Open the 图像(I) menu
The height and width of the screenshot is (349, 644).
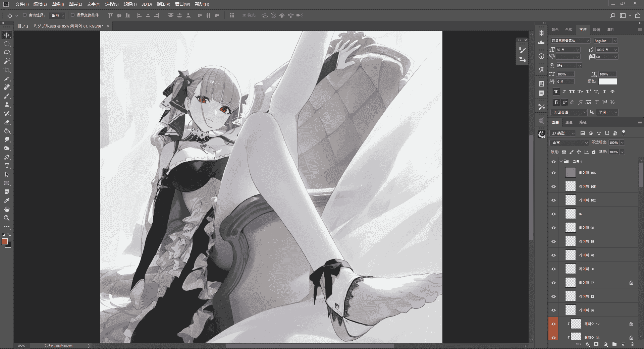(58, 4)
